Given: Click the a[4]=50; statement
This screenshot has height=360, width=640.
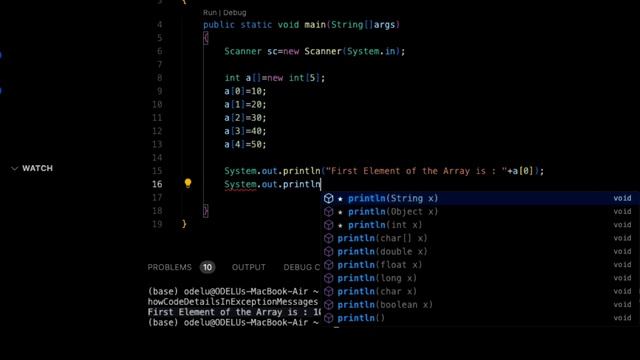Looking at the screenshot, I should 245,144.
